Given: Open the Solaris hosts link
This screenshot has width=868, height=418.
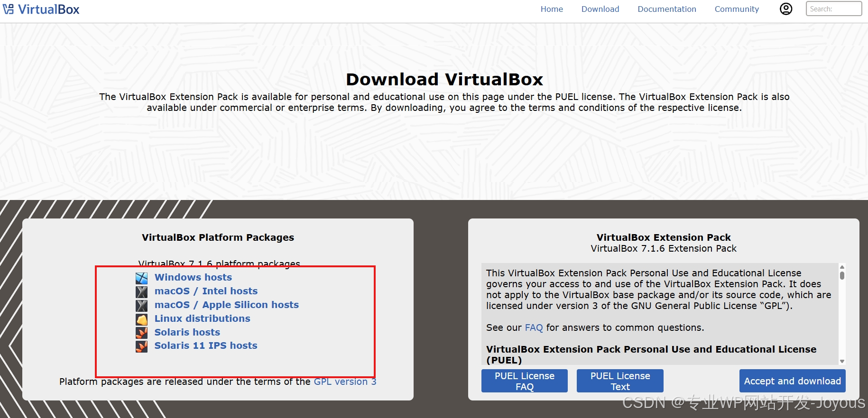Looking at the screenshot, I should (x=187, y=332).
